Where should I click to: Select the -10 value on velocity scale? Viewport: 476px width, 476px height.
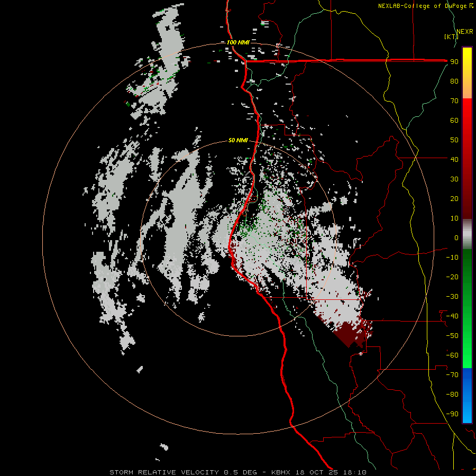click(452, 258)
